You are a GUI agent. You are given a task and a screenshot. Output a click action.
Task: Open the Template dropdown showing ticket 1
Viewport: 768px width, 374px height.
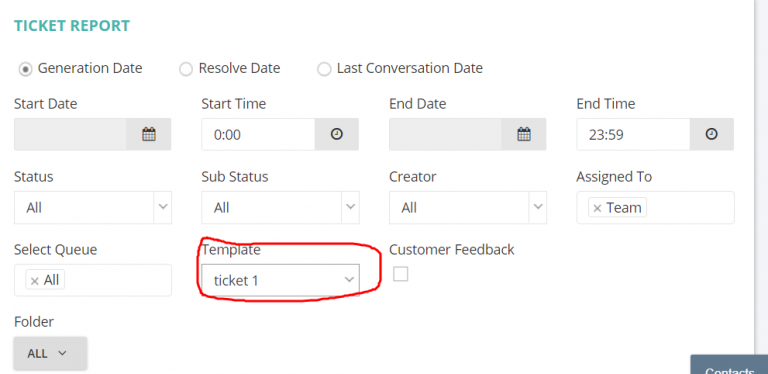281,280
